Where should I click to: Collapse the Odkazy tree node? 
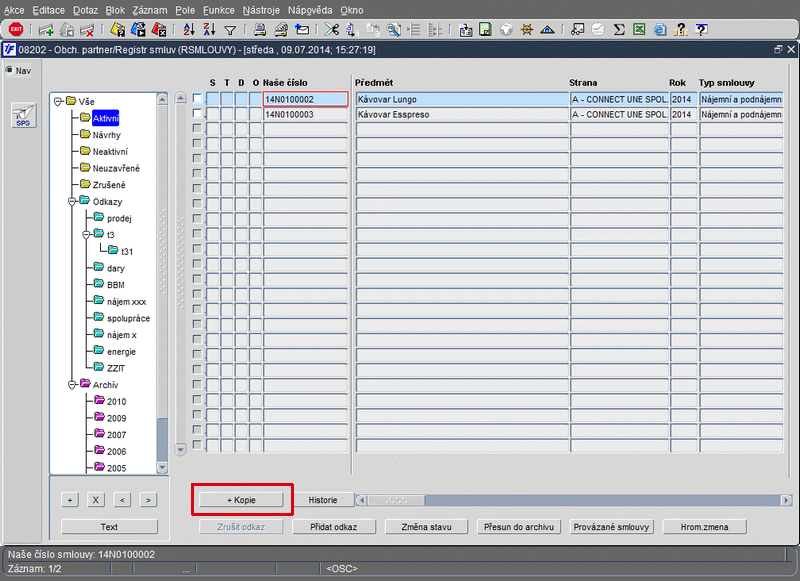coord(72,201)
